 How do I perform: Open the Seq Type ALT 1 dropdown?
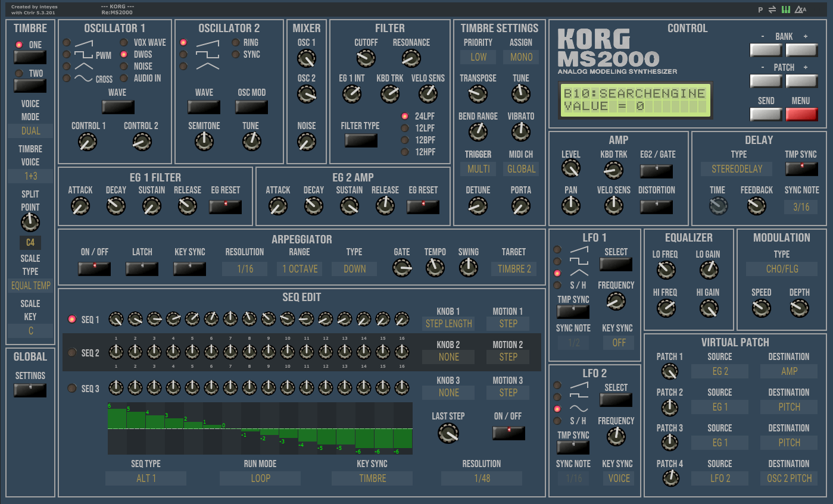[x=146, y=478]
